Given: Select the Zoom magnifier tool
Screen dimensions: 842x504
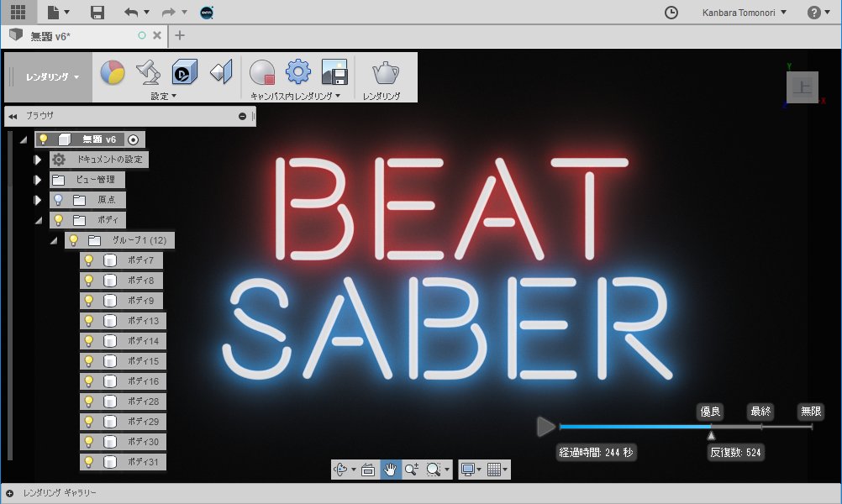Looking at the screenshot, I should pyautogui.click(x=411, y=470).
